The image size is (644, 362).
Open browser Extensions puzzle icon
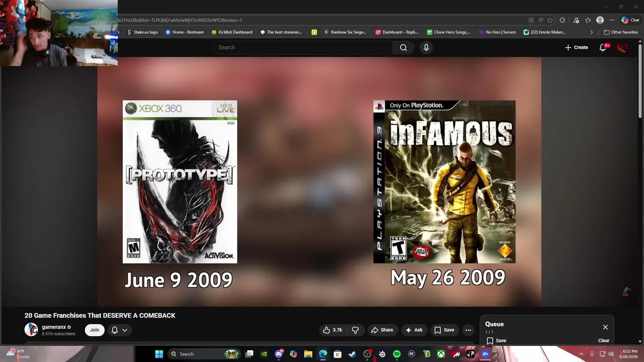[x=562, y=20]
